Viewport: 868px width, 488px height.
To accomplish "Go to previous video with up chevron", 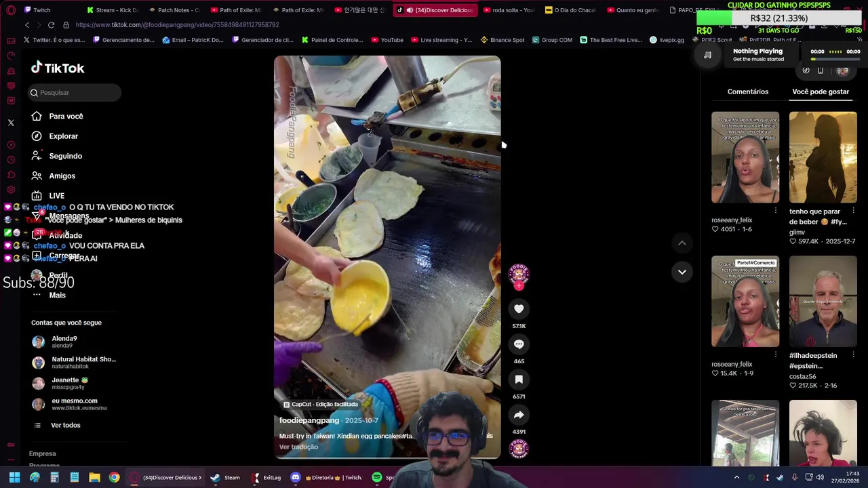I will point(682,243).
